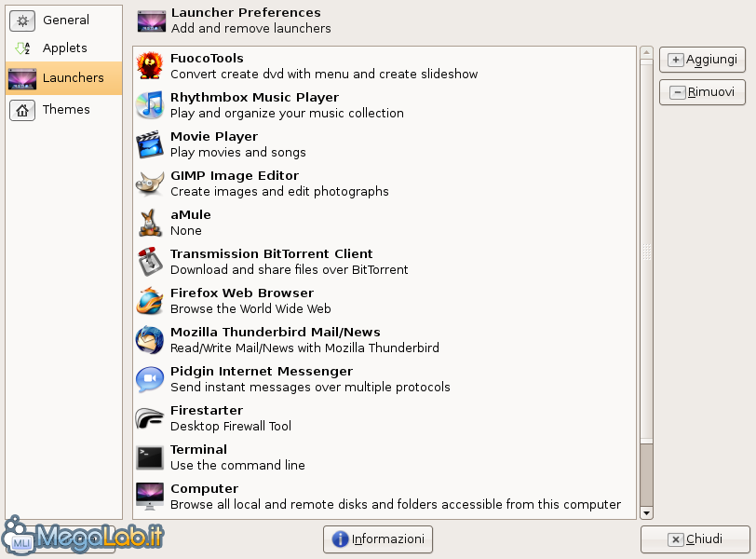
Task: Select the FuocoTools launcher icon
Action: [x=150, y=65]
